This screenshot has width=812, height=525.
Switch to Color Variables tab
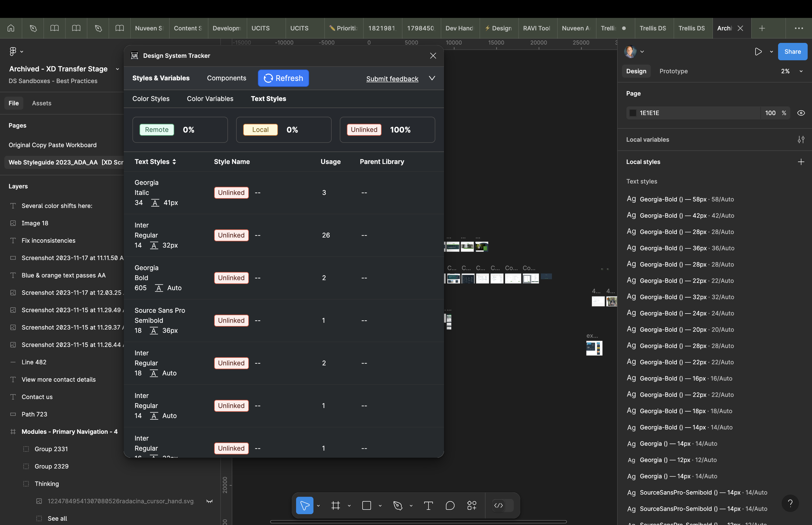click(x=210, y=98)
